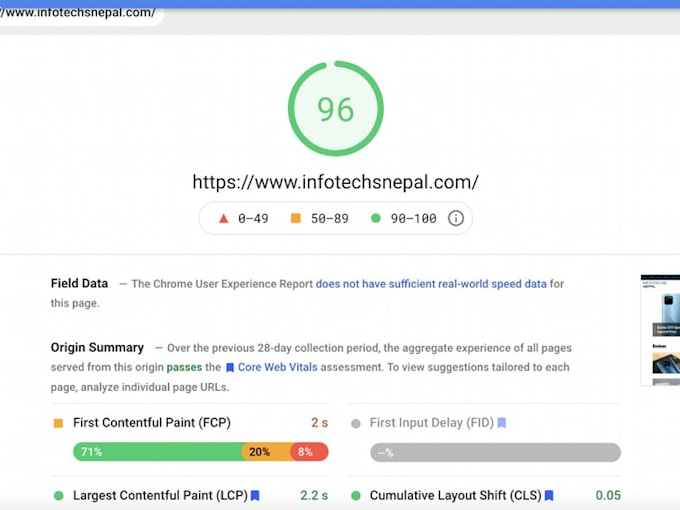Click the 'First Contentful Paint (FCP)' label
This screenshot has height=510, width=680.
tap(152, 422)
